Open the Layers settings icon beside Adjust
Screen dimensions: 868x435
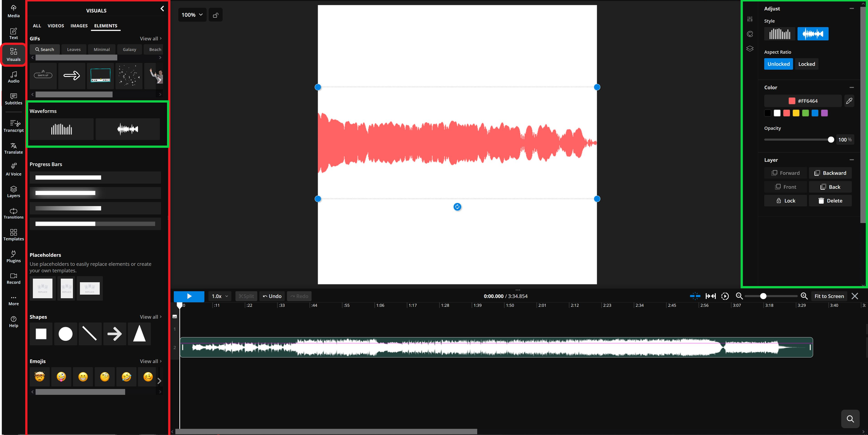(x=750, y=49)
